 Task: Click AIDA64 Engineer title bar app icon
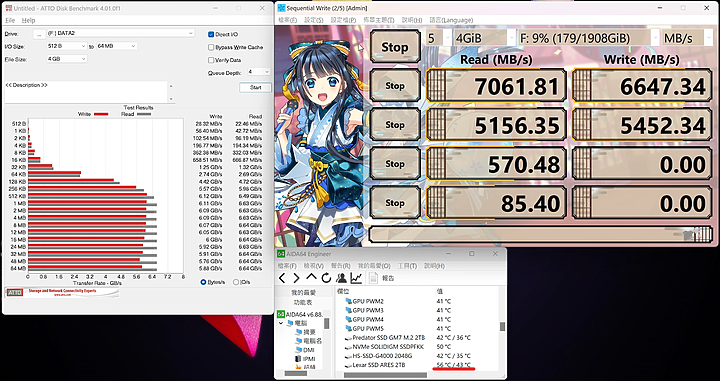281,254
